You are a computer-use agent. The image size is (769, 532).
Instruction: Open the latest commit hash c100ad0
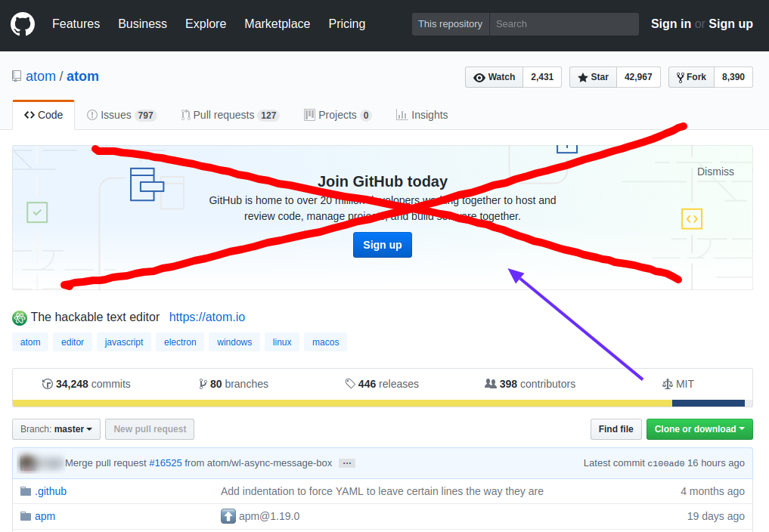(665, 463)
